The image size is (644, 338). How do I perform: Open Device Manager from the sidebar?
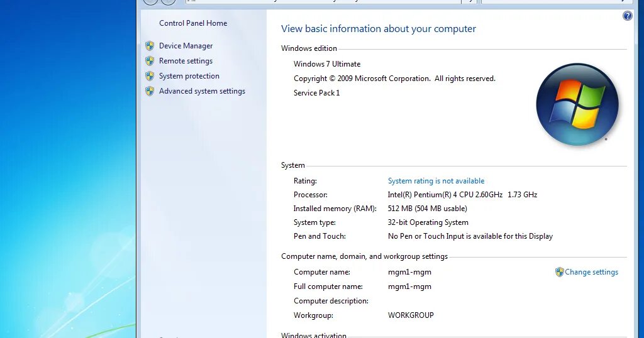(x=186, y=46)
